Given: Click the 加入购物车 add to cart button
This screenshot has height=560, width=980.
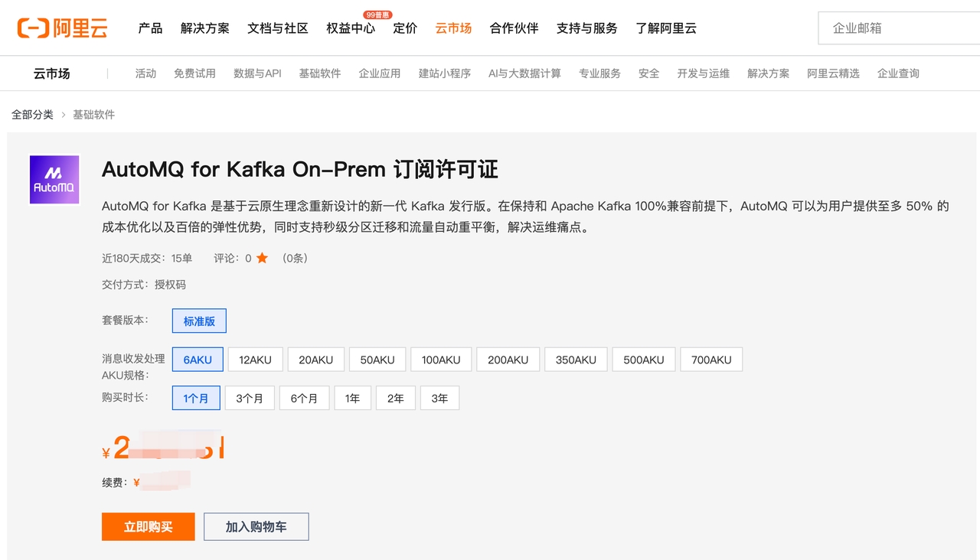Looking at the screenshot, I should [x=256, y=526].
